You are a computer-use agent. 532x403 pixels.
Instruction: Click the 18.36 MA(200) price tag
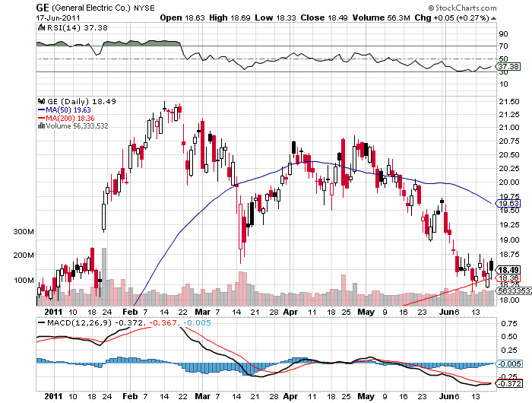[508, 278]
